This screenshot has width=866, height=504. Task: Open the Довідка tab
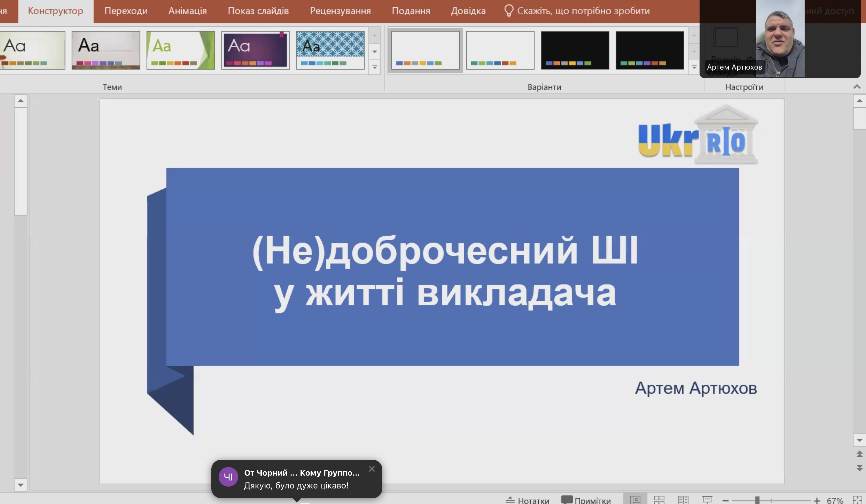pos(468,11)
